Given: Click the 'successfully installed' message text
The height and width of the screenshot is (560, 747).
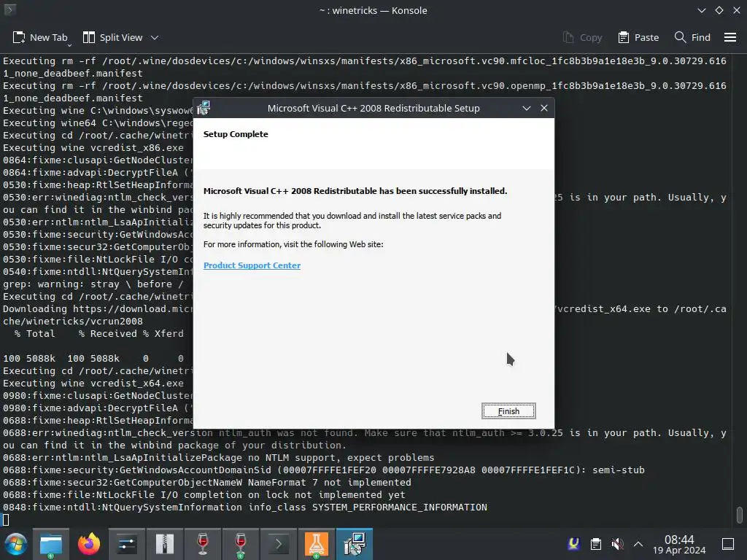Looking at the screenshot, I should coord(355,191).
